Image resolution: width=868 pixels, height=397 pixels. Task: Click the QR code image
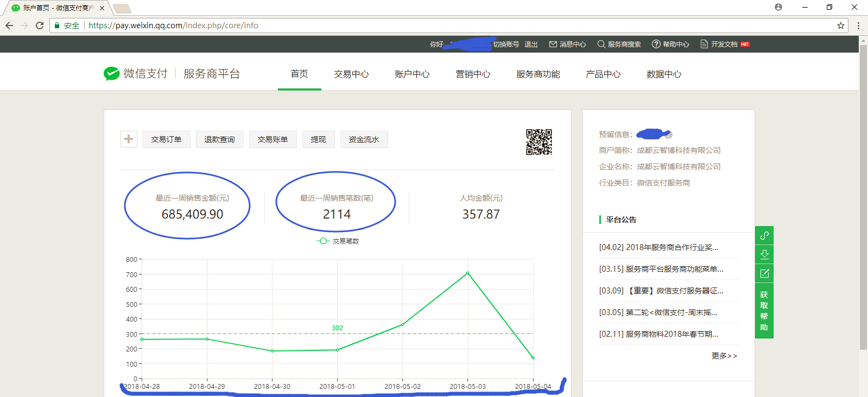[539, 142]
